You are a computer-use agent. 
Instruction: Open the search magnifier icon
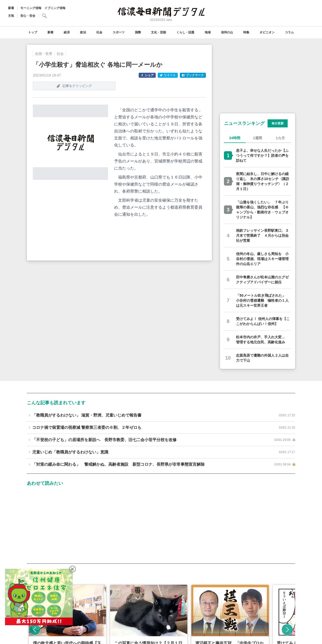coord(44,16)
